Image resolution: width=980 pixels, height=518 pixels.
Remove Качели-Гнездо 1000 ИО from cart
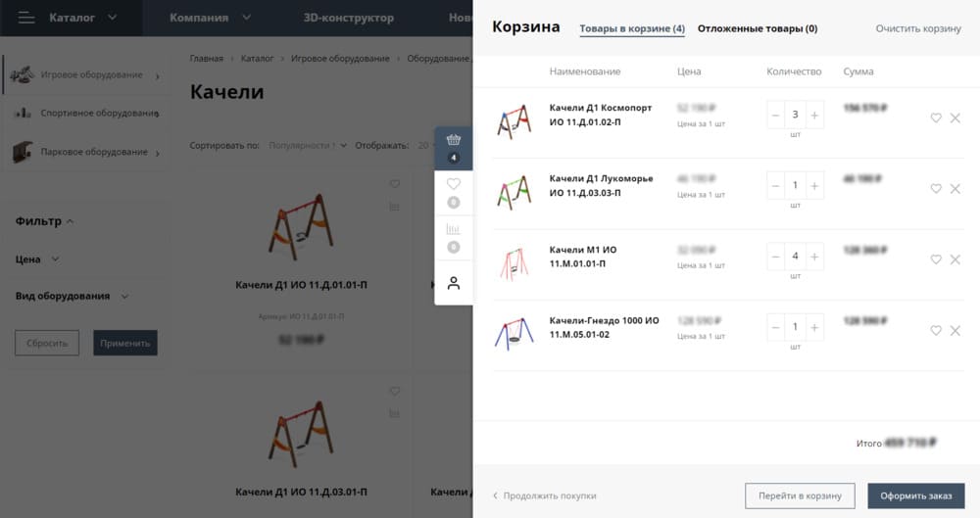click(955, 331)
